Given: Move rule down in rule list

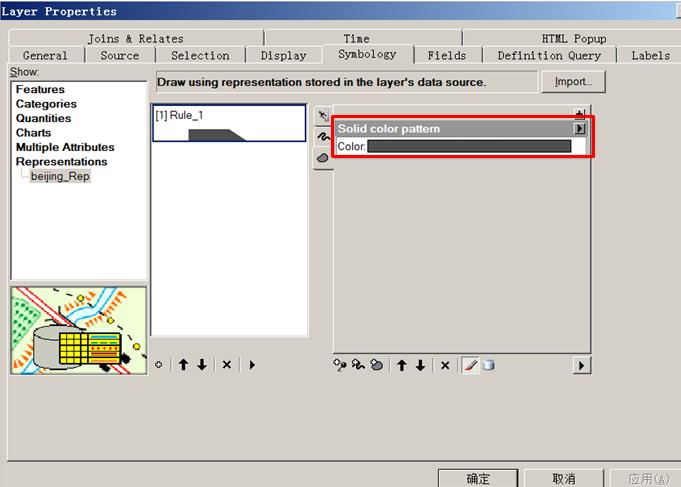Looking at the screenshot, I should [x=202, y=365].
